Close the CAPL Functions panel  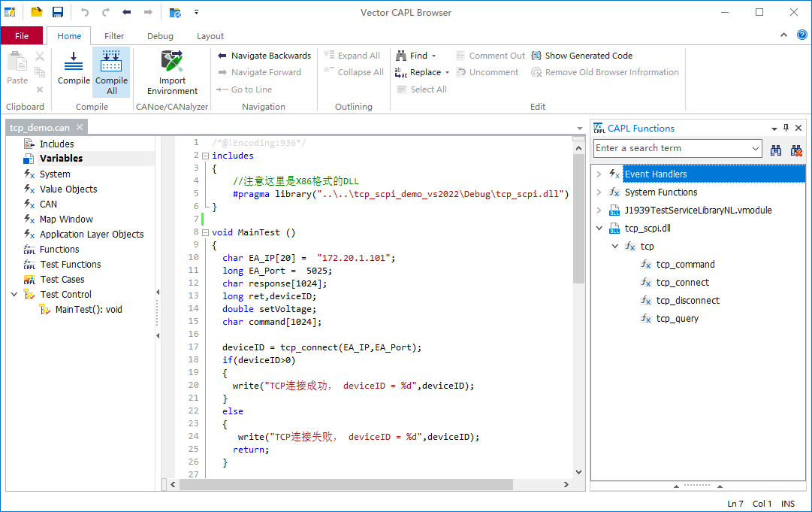coord(798,128)
